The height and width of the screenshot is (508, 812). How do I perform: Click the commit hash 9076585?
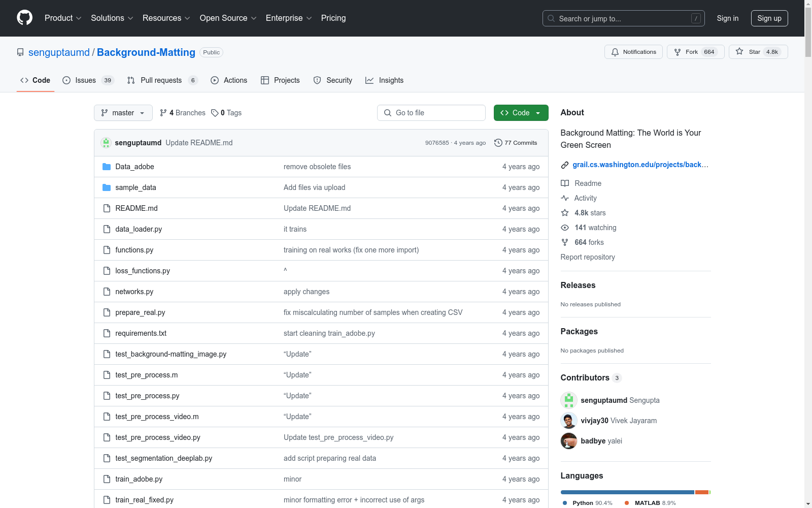(437, 143)
